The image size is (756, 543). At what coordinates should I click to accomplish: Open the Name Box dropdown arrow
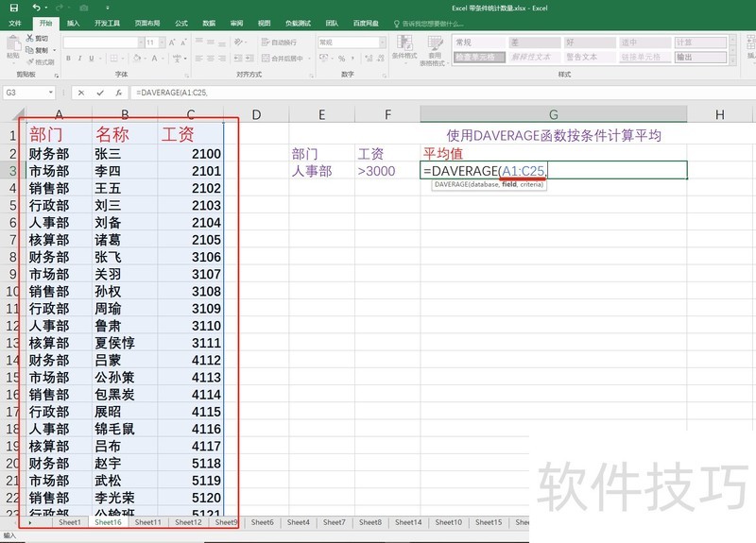click(51, 93)
